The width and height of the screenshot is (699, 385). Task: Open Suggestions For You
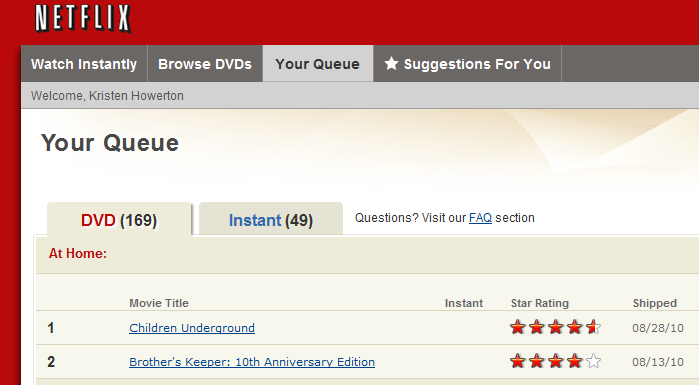[467, 64]
